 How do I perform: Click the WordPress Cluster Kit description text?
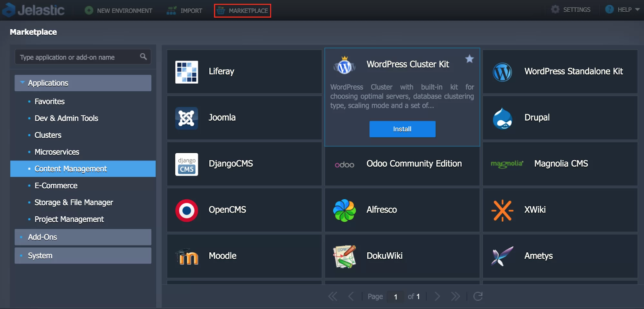click(402, 96)
